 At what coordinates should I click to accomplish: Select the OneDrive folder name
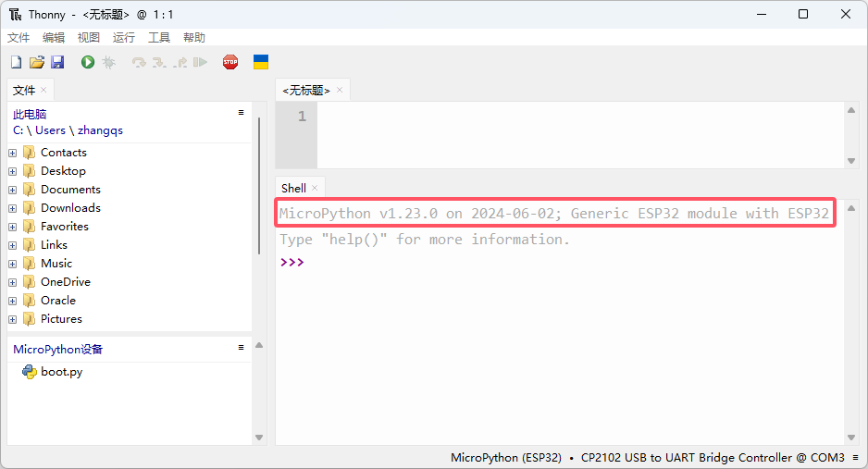pos(66,282)
